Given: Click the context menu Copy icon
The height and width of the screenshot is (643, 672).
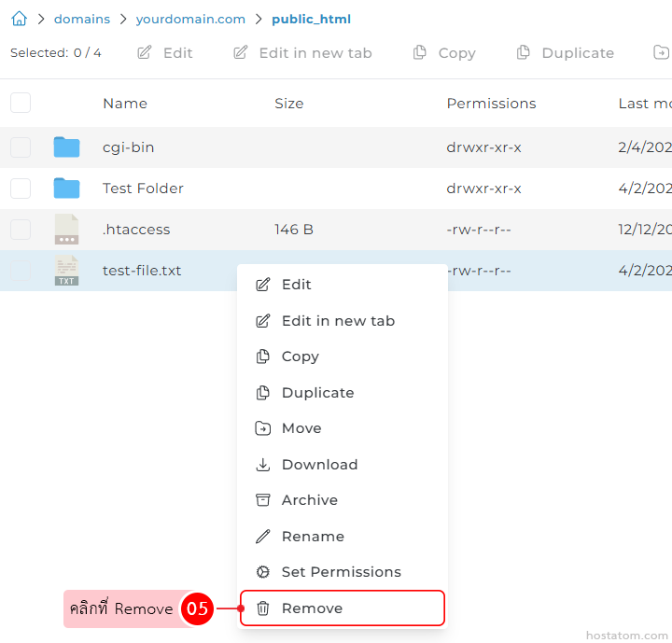Looking at the screenshot, I should click(262, 356).
